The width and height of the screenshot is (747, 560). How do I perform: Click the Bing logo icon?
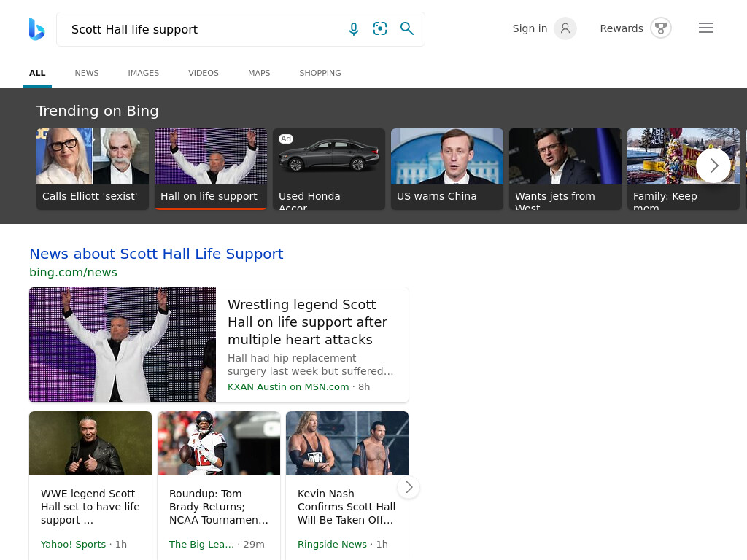[x=36, y=29]
